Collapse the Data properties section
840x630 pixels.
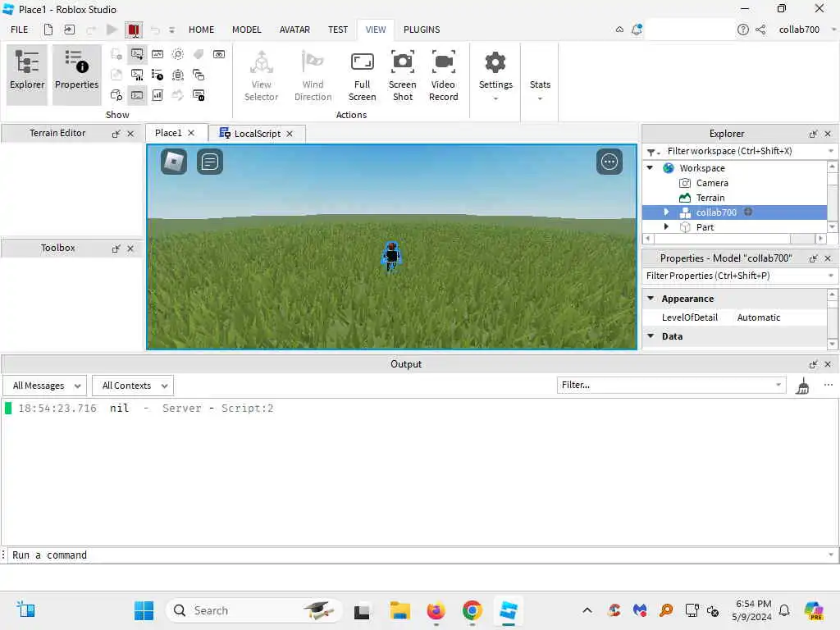point(651,336)
